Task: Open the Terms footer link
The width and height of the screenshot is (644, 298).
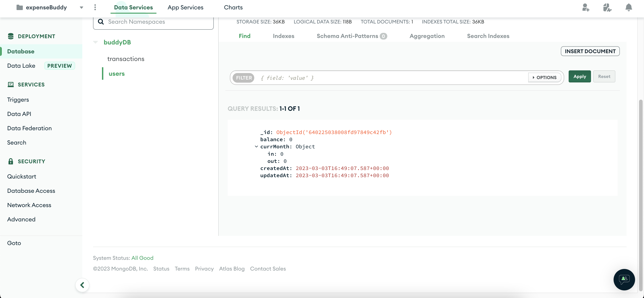Action: click(182, 269)
